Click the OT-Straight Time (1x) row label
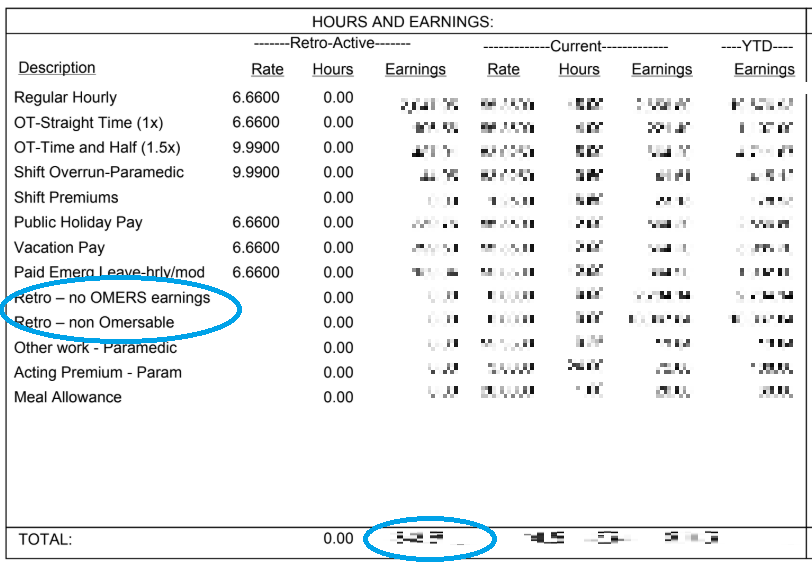Image resolution: width=812 pixels, height=563 pixels. coord(89,123)
